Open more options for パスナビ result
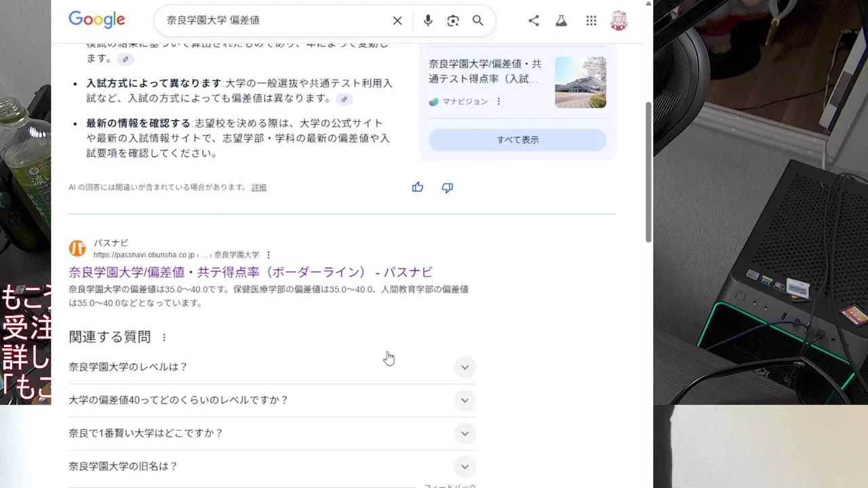868x488 pixels. pos(269,255)
